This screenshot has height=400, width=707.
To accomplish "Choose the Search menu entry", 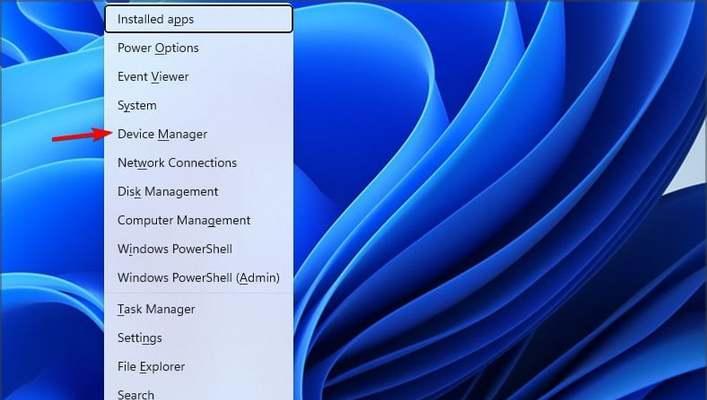I will pos(199,392).
